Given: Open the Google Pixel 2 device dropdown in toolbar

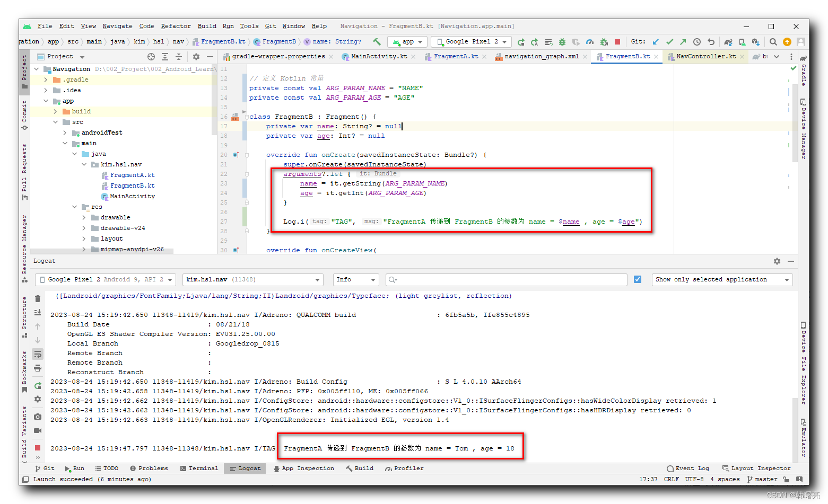Looking at the screenshot, I should click(x=472, y=42).
